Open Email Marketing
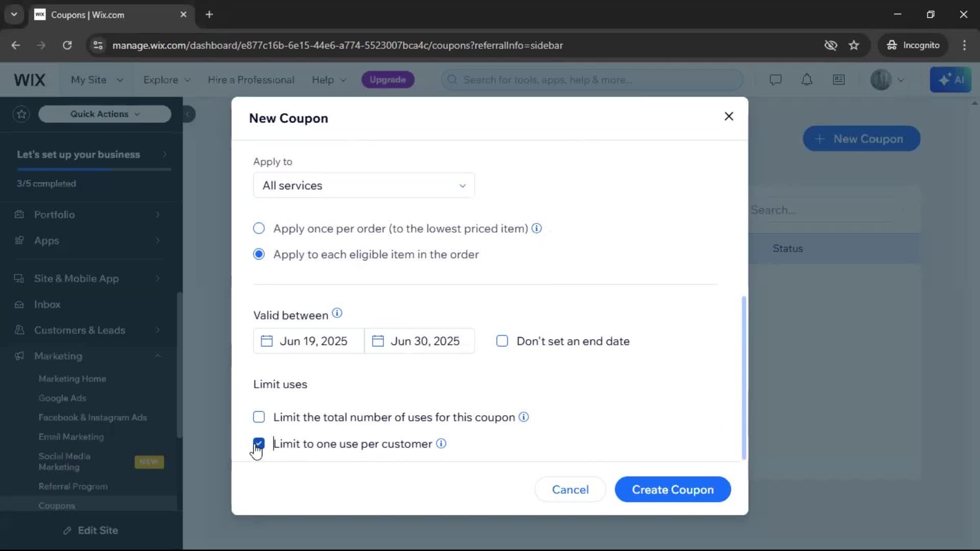Image resolution: width=980 pixels, height=551 pixels. (x=71, y=437)
